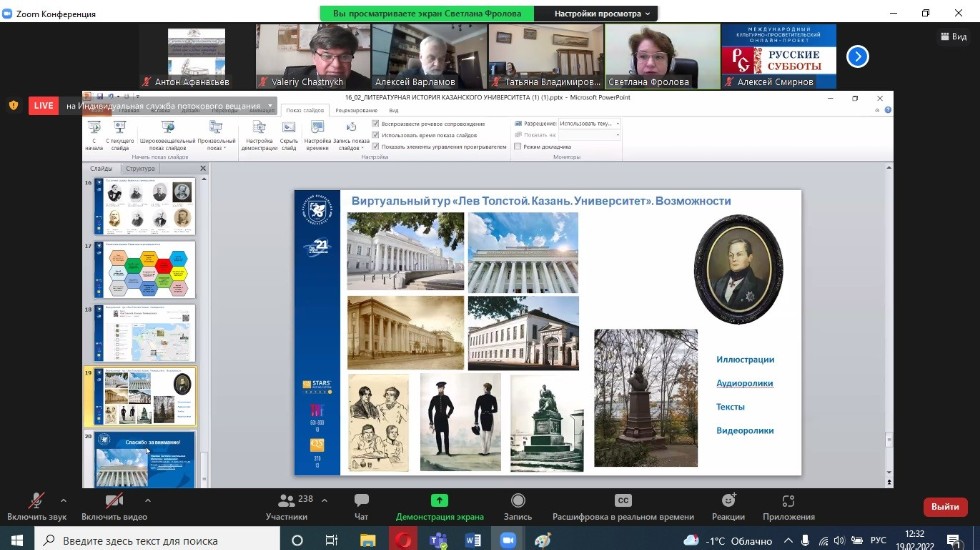Open the Рецензирование ribbon tab
This screenshot has height=550, width=980.
(x=355, y=110)
